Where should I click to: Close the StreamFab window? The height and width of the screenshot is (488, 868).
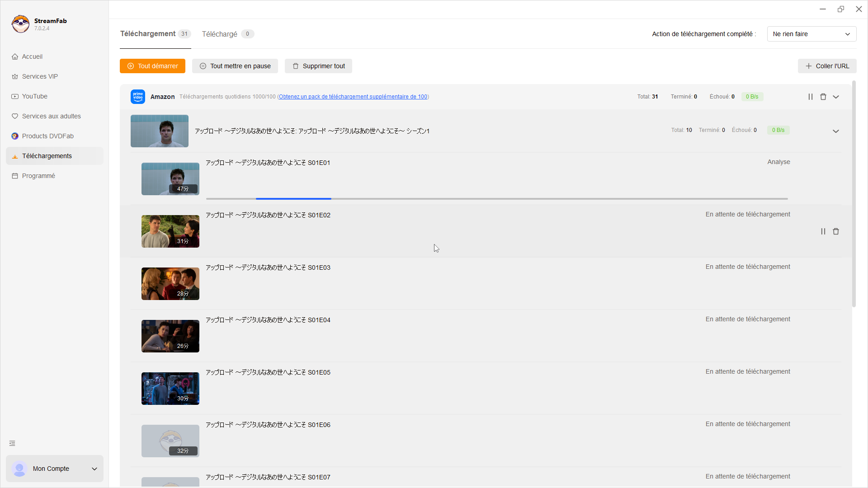tap(859, 9)
